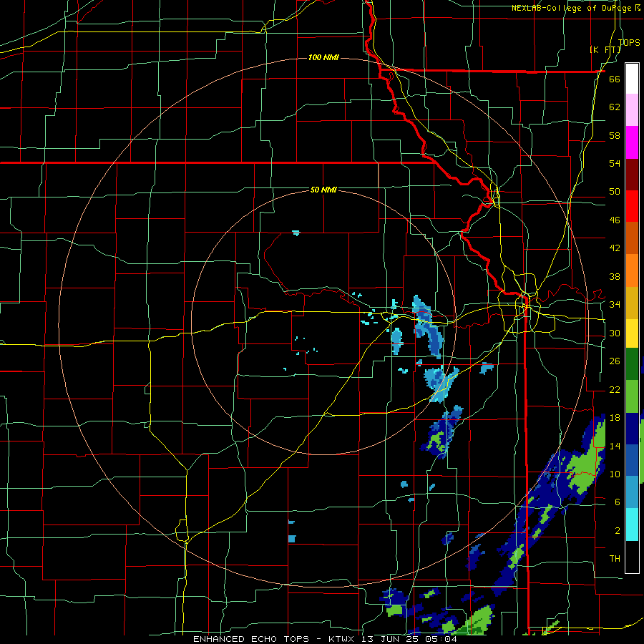Viewport: 644px width, 644px height.
Task: Click legend value '58'
Action: 615,135
